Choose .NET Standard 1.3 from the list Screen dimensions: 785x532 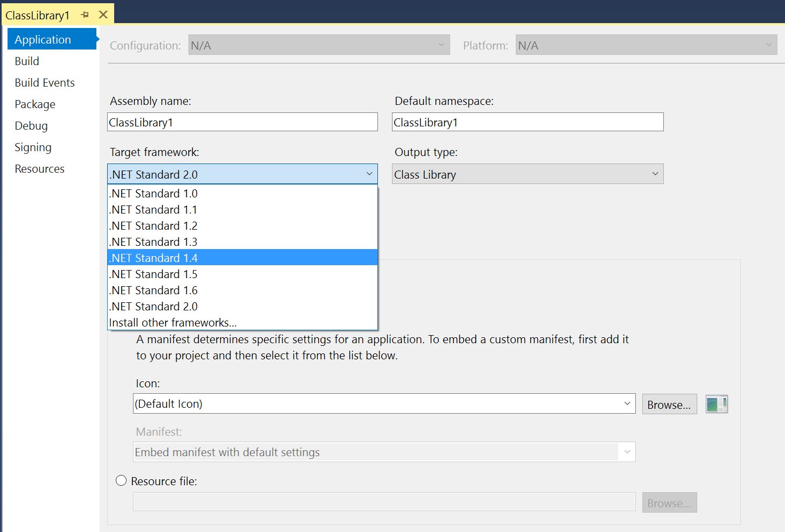tap(242, 242)
